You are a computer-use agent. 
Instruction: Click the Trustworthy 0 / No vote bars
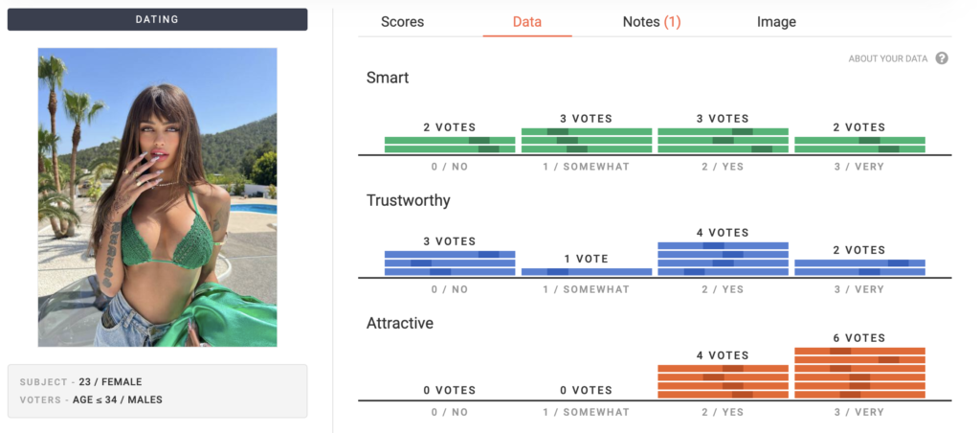(x=450, y=263)
